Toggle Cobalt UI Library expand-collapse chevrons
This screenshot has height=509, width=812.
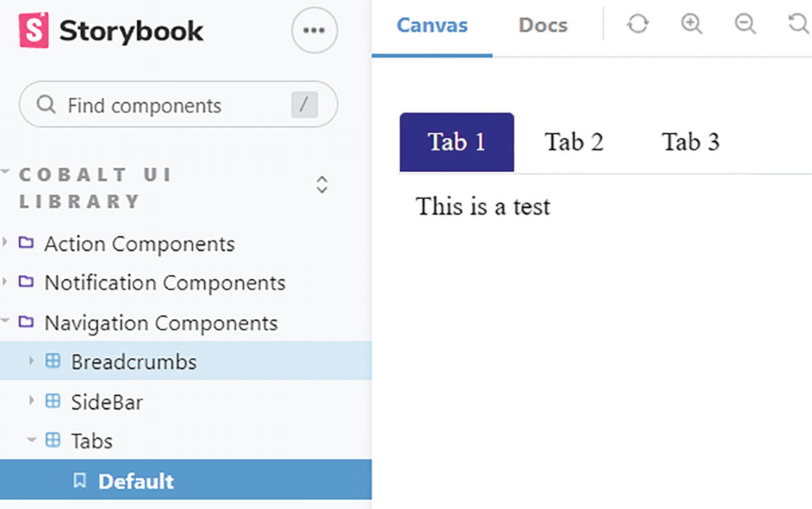321,184
